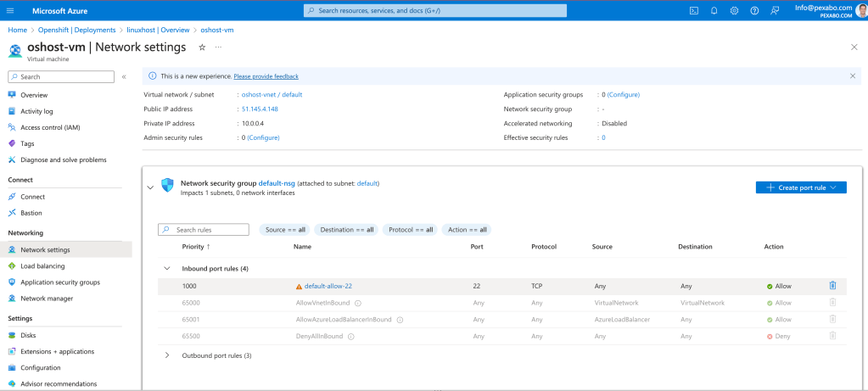Click the NSG shield icon
Viewport: 868px width, 391px height.
click(x=167, y=185)
